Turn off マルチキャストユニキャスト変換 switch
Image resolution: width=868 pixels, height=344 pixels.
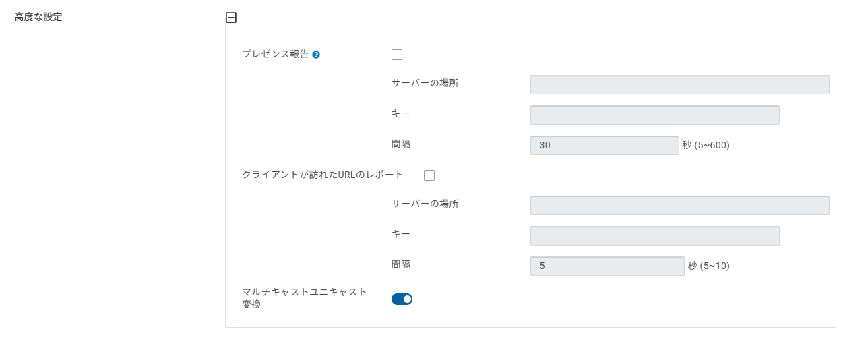tap(402, 299)
